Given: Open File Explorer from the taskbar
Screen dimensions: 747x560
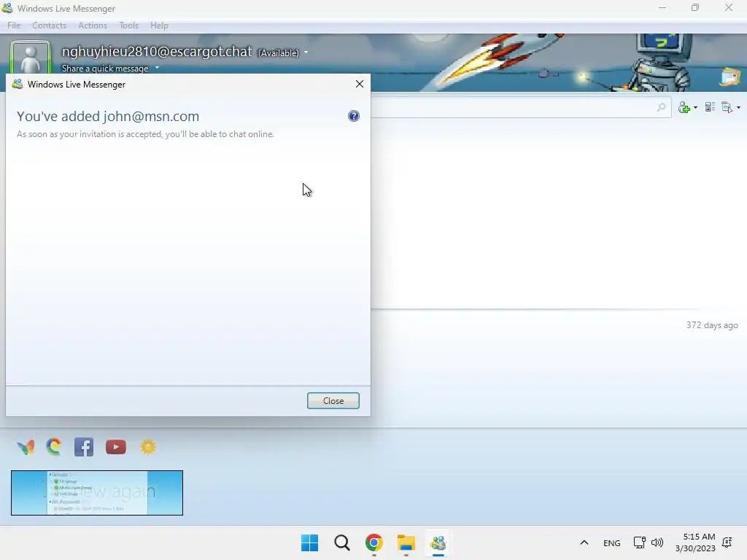Looking at the screenshot, I should [406, 542].
